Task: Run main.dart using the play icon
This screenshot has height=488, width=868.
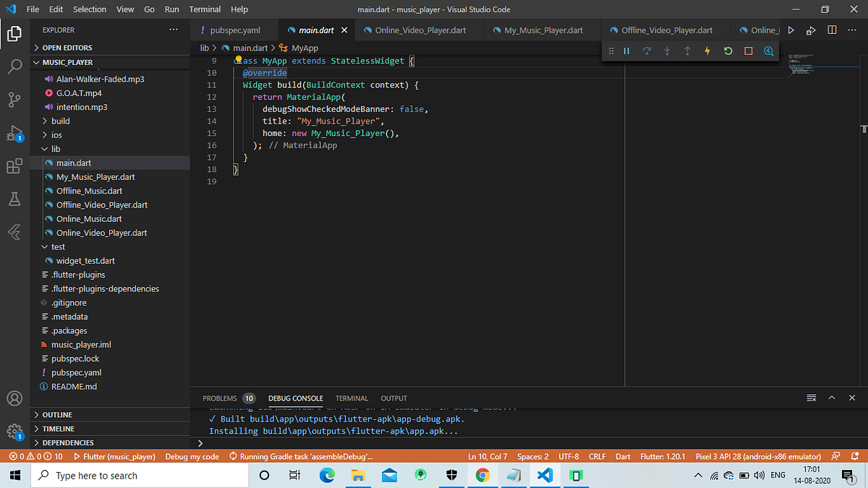Action: pyautogui.click(x=791, y=30)
